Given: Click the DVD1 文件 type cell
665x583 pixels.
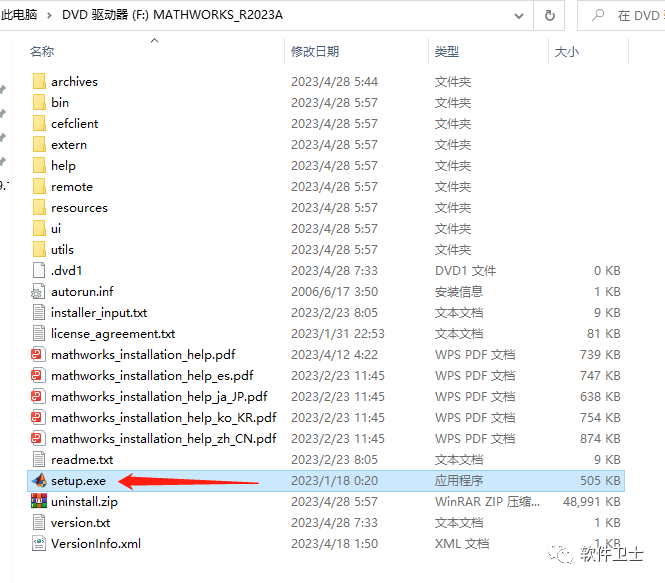Looking at the screenshot, I should click(x=465, y=271).
